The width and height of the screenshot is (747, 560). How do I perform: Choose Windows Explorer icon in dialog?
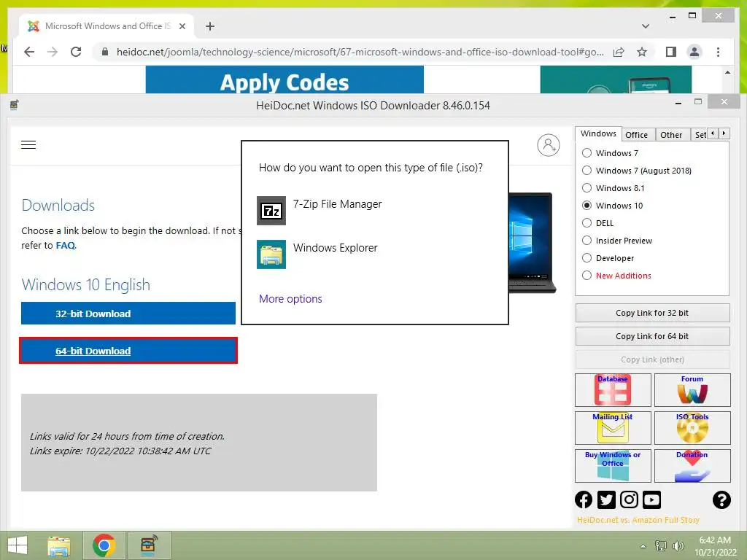tap(271, 254)
